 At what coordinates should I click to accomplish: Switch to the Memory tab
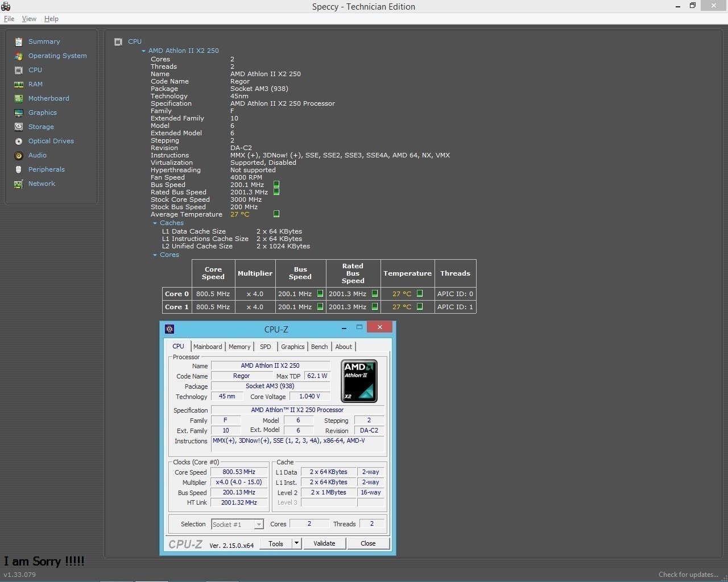tap(239, 347)
